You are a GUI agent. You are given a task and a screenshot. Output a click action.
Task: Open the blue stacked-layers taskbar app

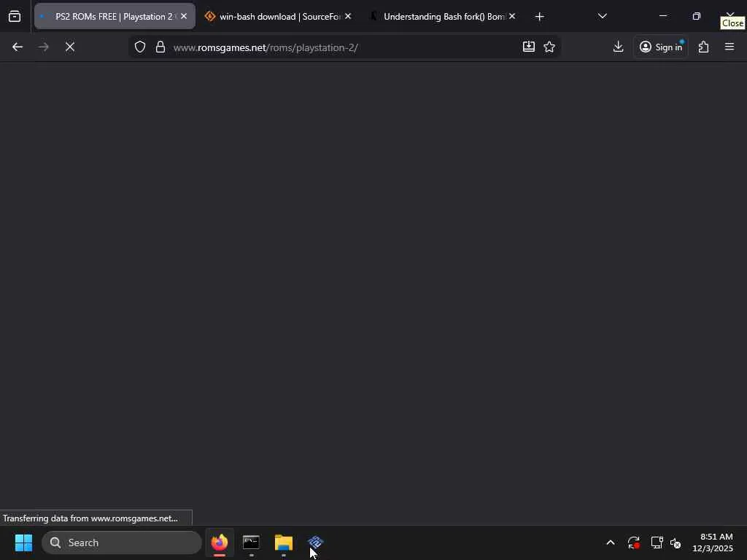315,542
